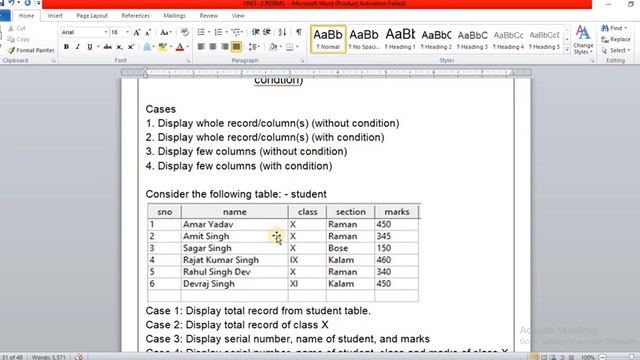Click Line Spacing icon
Image resolution: width=640 pixels, height=360 pixels.
253,47
